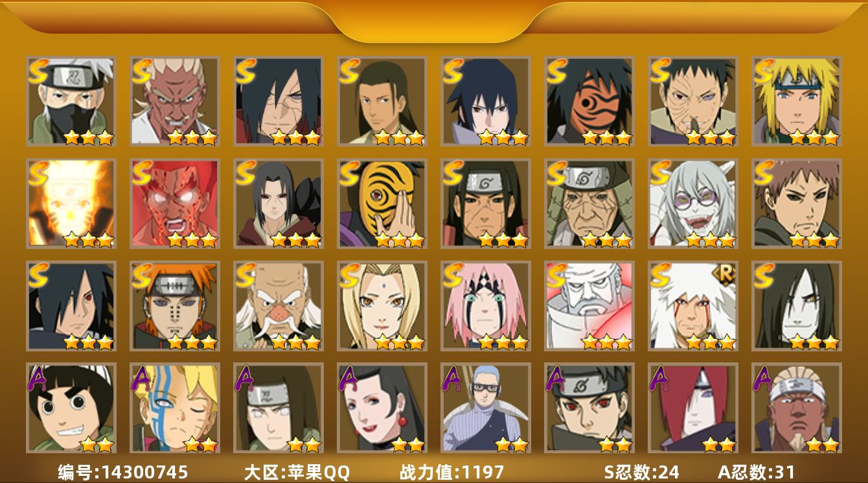Viewport: 868px width, 483px height.
Task: Click the 战力值:1197 power label
Action: (x=451, y=472)
